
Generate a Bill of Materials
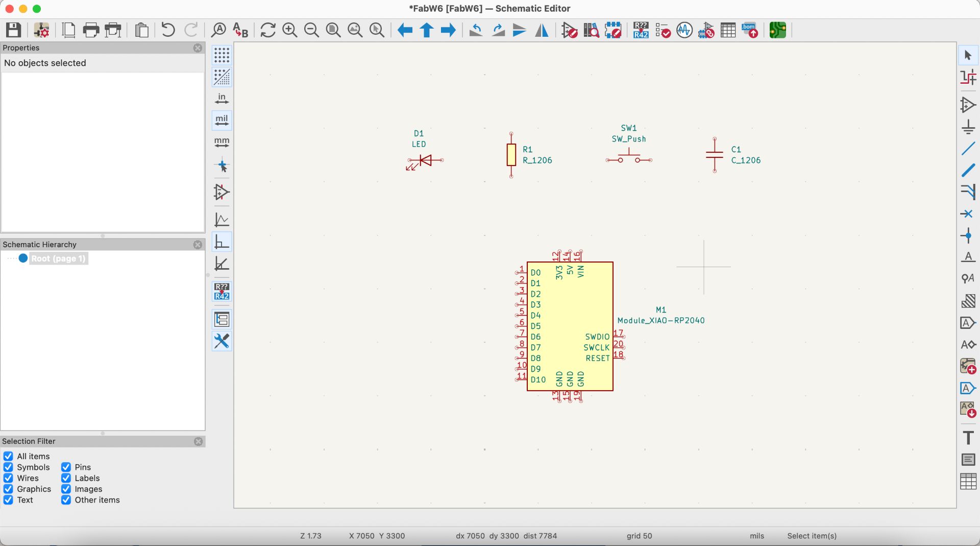[750, 30]
